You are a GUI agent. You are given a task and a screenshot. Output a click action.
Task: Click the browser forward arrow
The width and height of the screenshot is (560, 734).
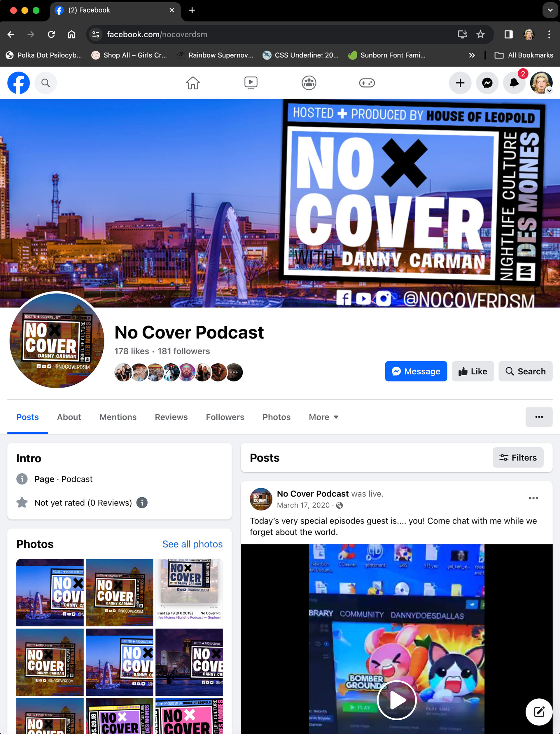tap(31, 34)
